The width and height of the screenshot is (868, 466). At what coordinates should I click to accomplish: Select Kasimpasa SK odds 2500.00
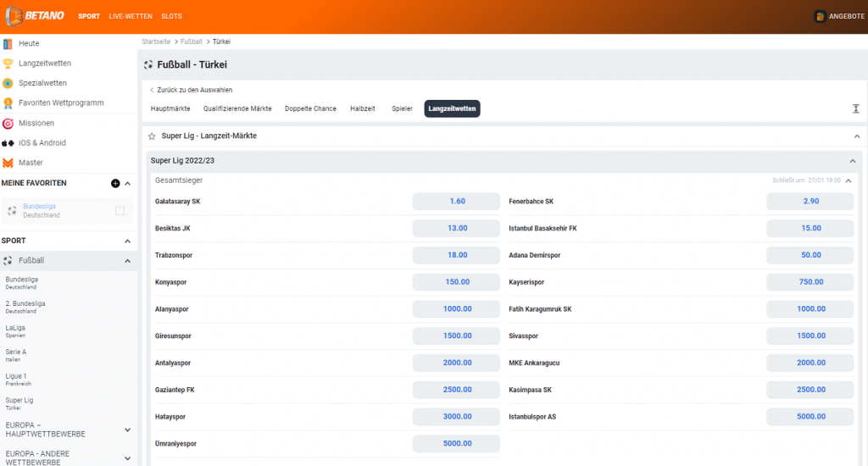810,390
